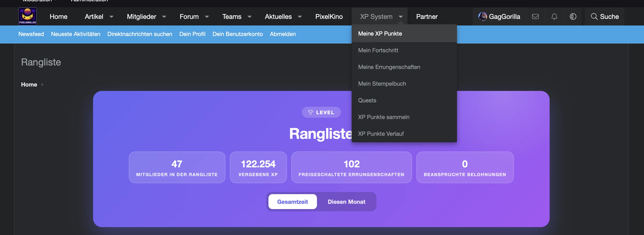Open Direktnachrichten suchen link

pos(140,34)
